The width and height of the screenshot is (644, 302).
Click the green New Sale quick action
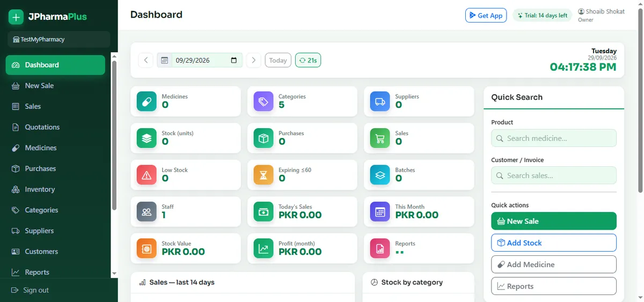click(x=554, y=221)
